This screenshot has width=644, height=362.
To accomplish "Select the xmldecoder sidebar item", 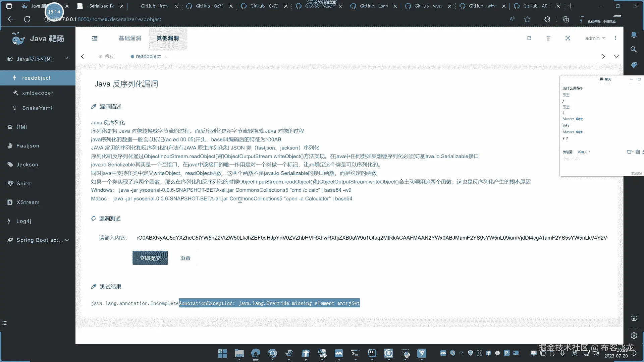I will [x=38, y=93].
